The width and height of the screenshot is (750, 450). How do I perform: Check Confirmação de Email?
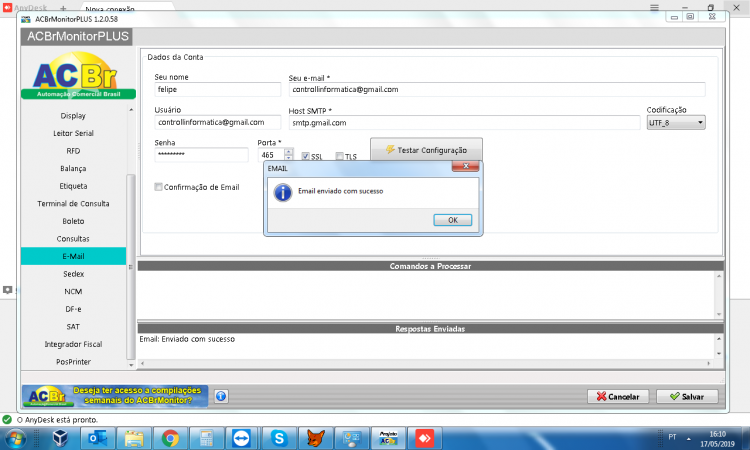pos(158,187)
